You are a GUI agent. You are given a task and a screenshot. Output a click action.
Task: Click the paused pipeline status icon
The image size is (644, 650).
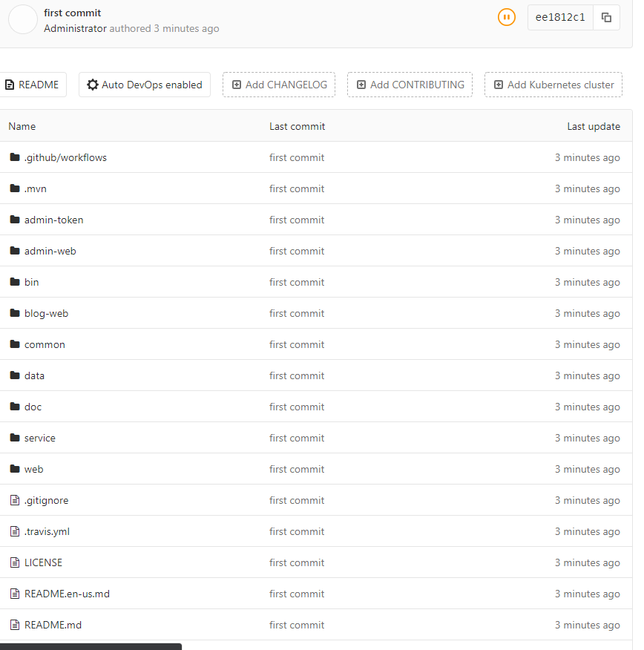[x=506, y=17]
